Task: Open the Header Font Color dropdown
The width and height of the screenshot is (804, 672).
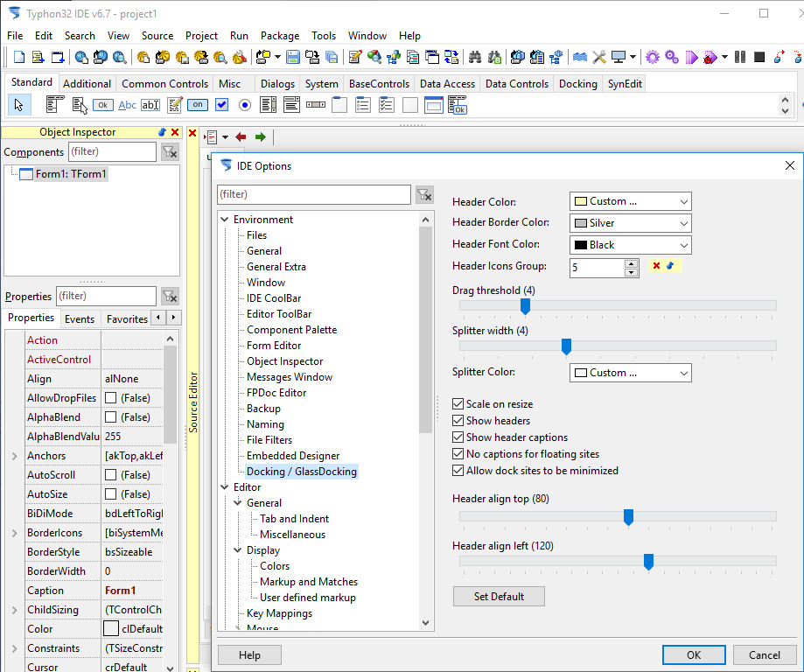Action: pos(630,245)
